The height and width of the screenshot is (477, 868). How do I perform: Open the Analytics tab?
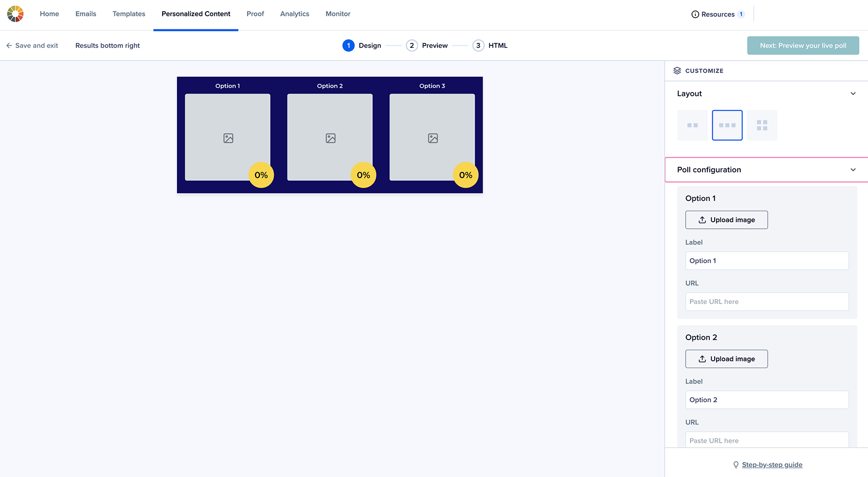(x=295, y=14)
